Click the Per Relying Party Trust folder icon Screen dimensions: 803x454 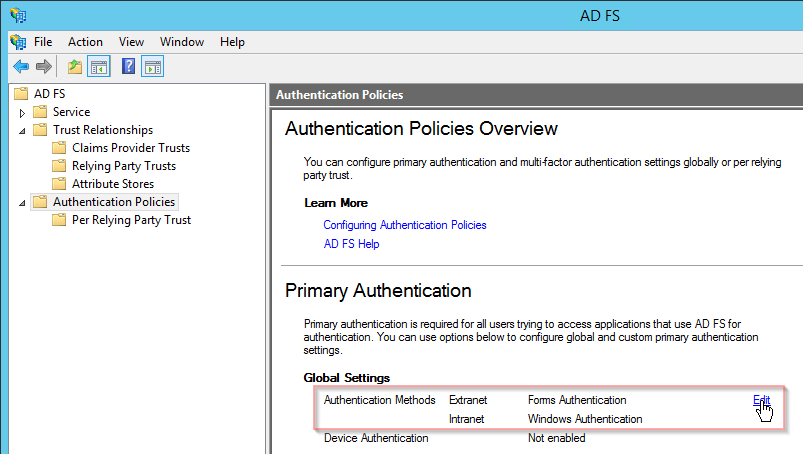59,220
